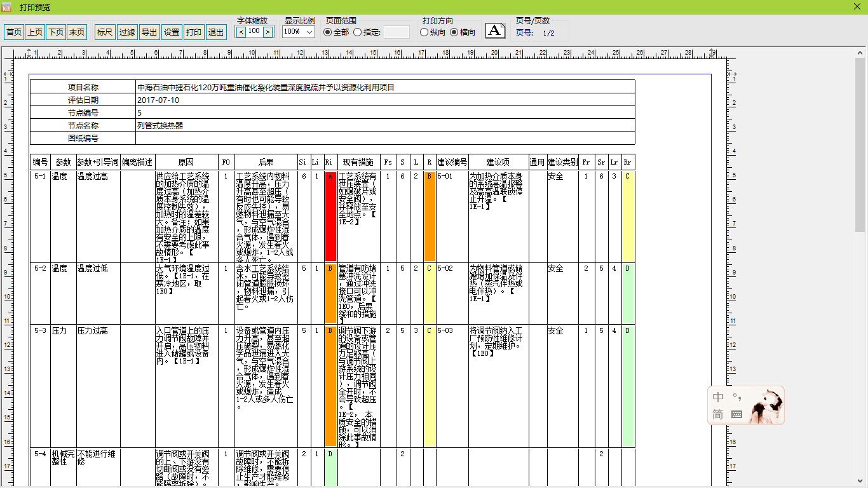Click the specified page range input field
Screen dimensions: 868x488
tap(397, 32)
